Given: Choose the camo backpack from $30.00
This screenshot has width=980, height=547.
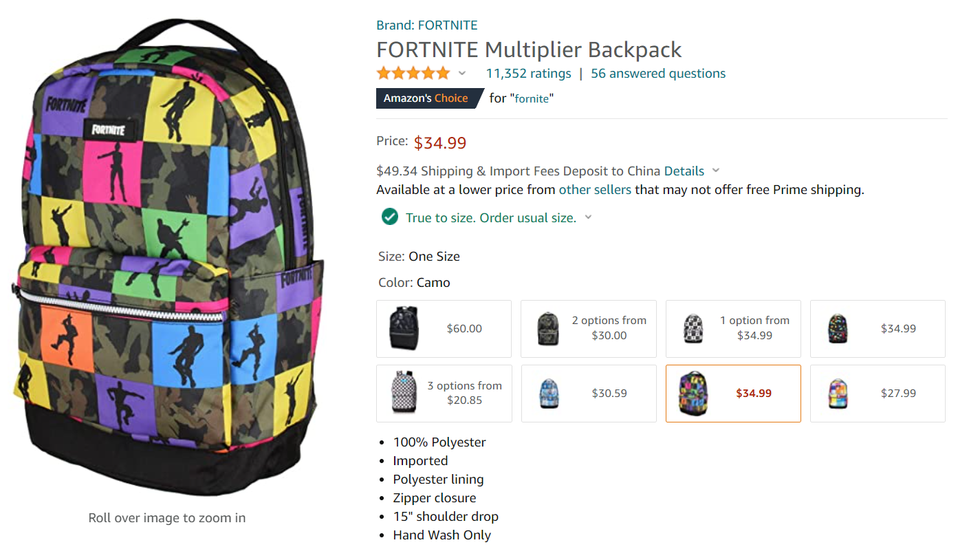Looking at the screenshot, I should (x=588, y=329).
